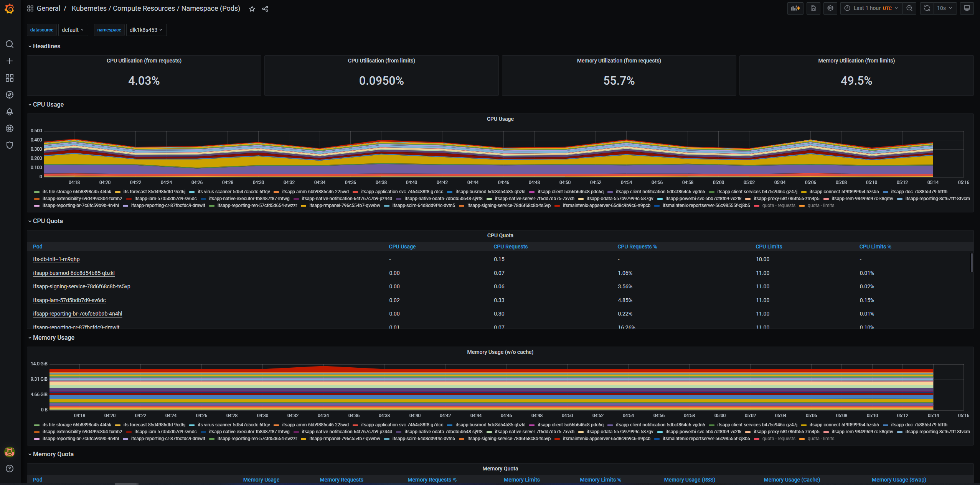Click the Create (plus) sidebar icon

pos(9,61)
